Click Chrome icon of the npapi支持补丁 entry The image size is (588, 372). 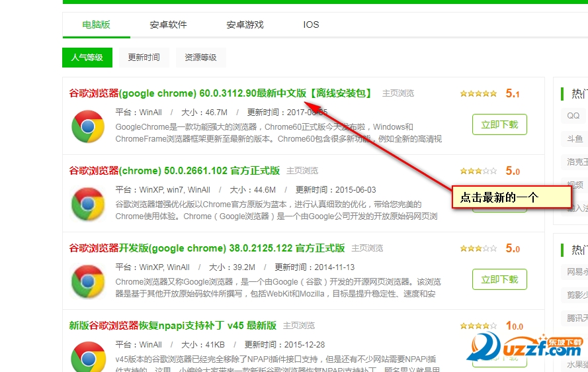(x=88, y=357)
